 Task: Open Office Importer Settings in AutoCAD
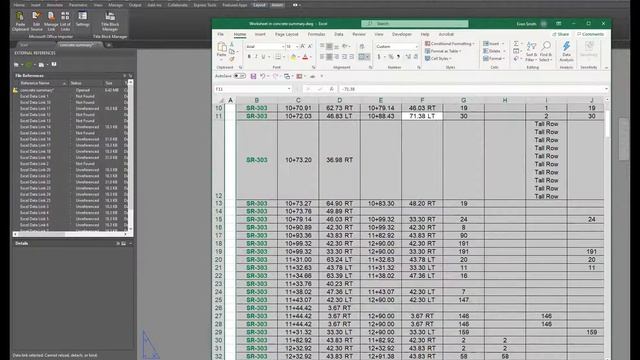click(x=82, y=19)
